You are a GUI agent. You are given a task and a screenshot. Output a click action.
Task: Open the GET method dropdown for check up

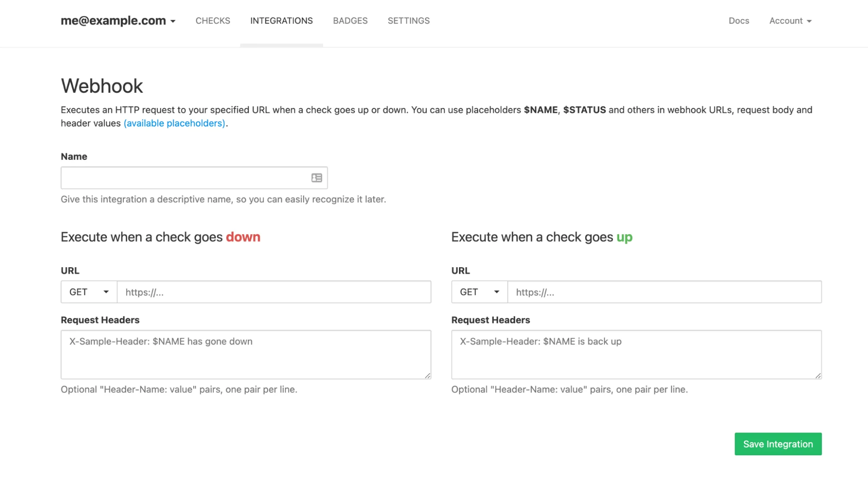479,292
